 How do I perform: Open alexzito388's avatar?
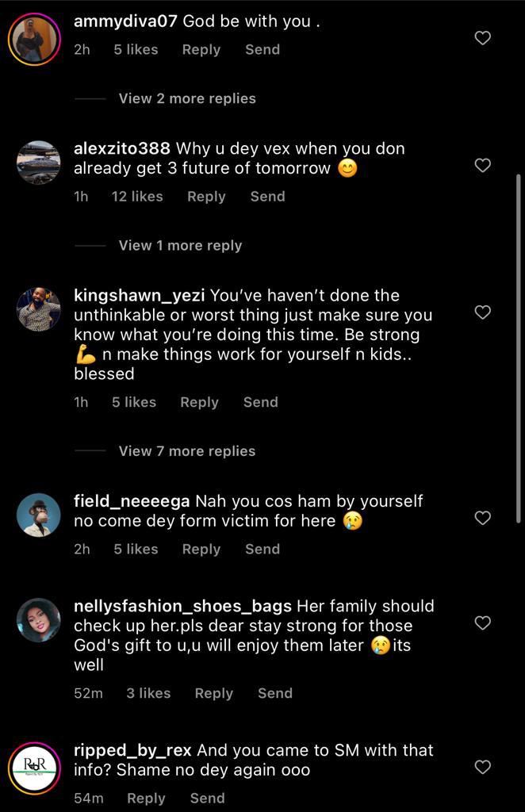click(x=39, y=163)
